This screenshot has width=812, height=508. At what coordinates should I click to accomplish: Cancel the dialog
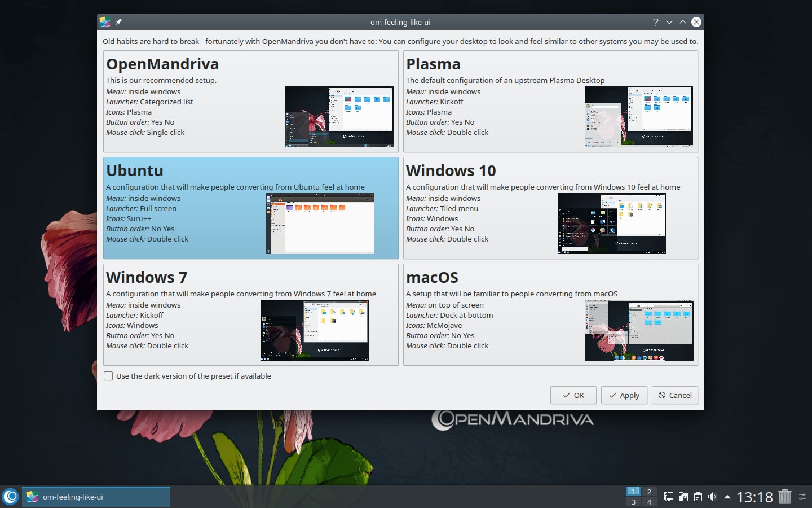675,395
